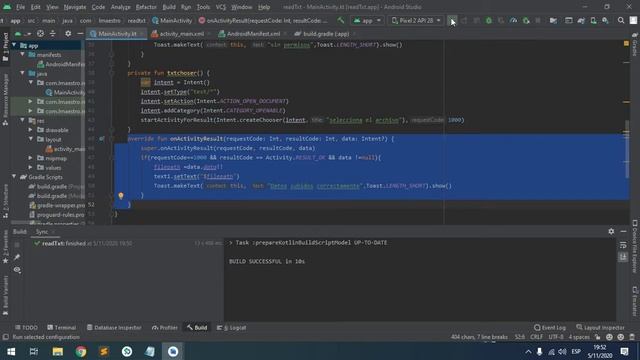Hide the Build tool window
Image resolution: width=640 pixels, height=360 pixels.
tap(623, 231)
